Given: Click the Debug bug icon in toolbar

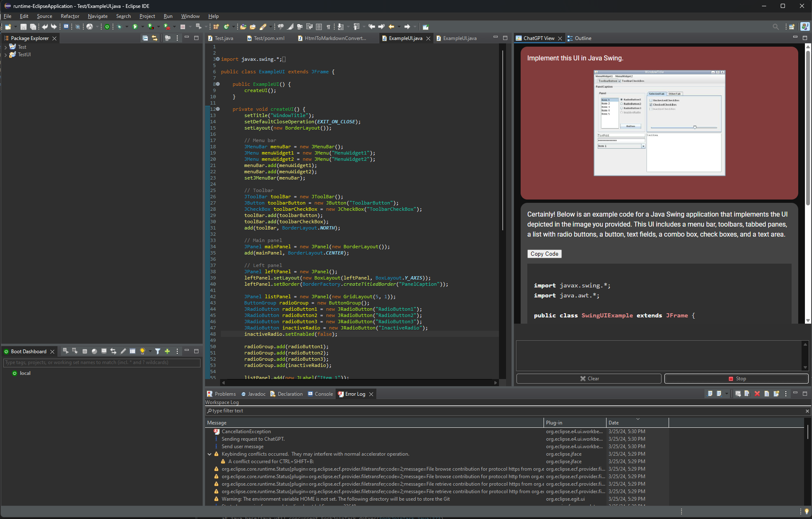Looking at the screenshot, I should click(x=119, y=27).
